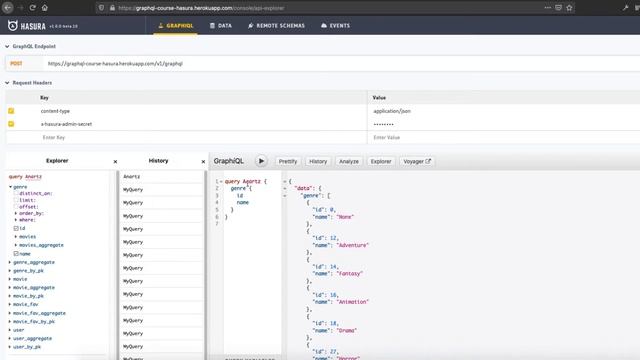The height and width of the screenshot is (360, 640).
Task: Click the History toolbar button
Action: (318, 162)
